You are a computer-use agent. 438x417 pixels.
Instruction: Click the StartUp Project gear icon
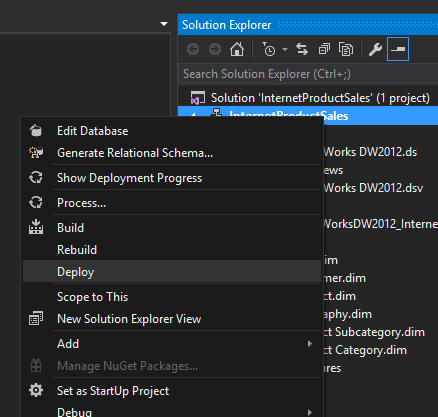(36, 390)
